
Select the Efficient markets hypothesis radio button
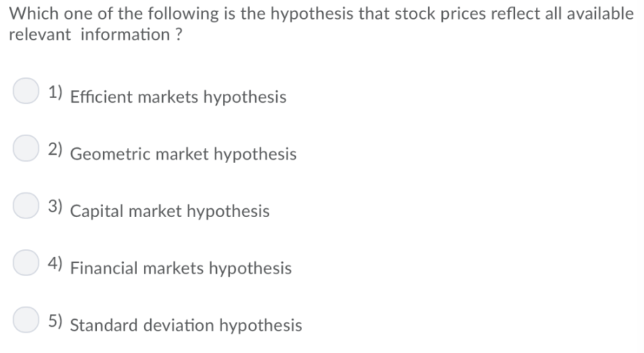pos(26,91)
